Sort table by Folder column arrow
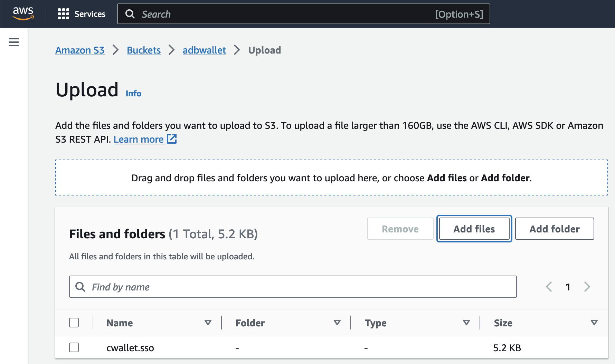Viewport: 615px width, 364px height. (337, 323)
